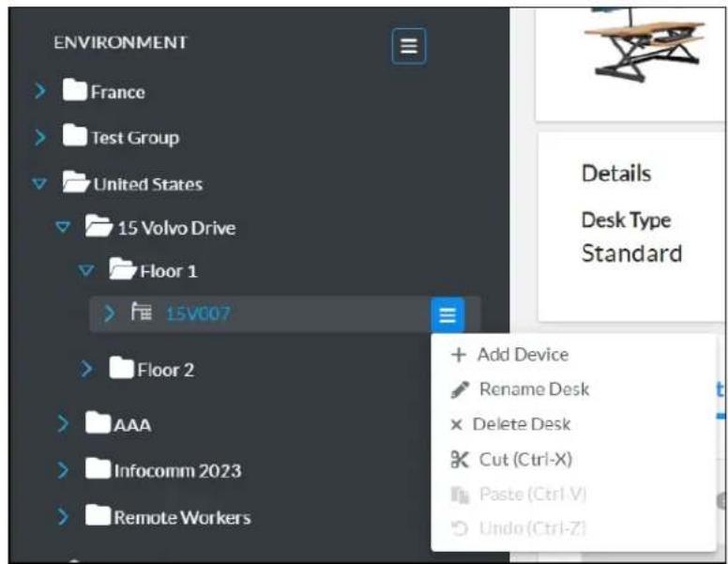Select the Remote Workers tree label
Viewport: 728px width, 564px height.
[182, 517]
